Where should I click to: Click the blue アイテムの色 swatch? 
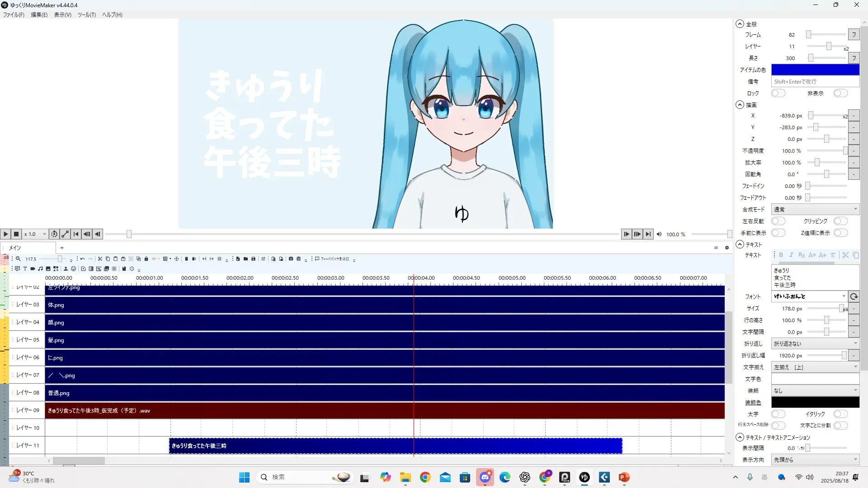pos(815,70)
